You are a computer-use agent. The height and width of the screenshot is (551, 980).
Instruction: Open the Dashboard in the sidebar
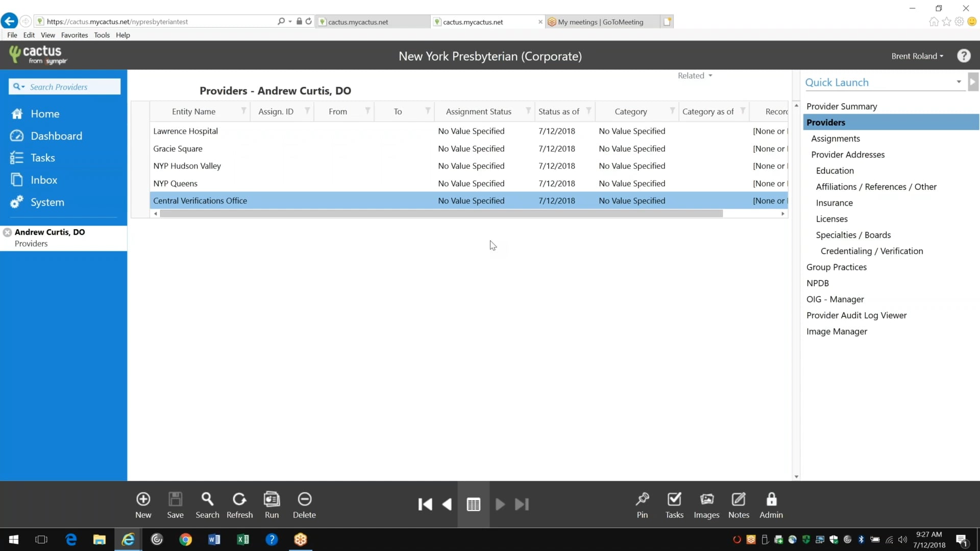(56, 136)
